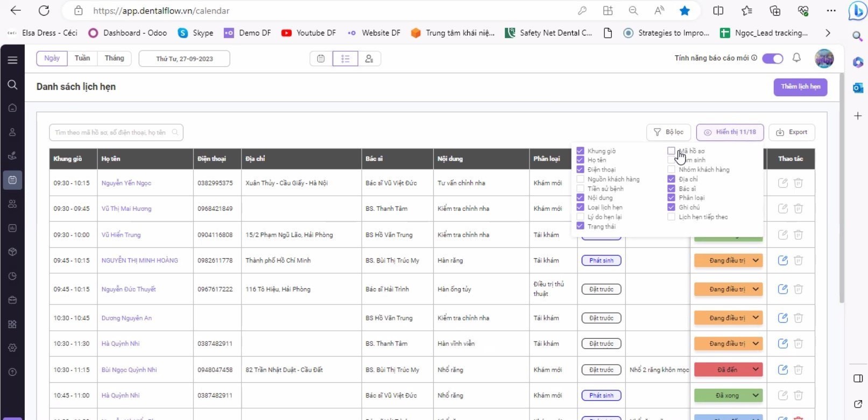
Task: Enable the Nguồn khách hàng checkbox
Action: (580, 179)
